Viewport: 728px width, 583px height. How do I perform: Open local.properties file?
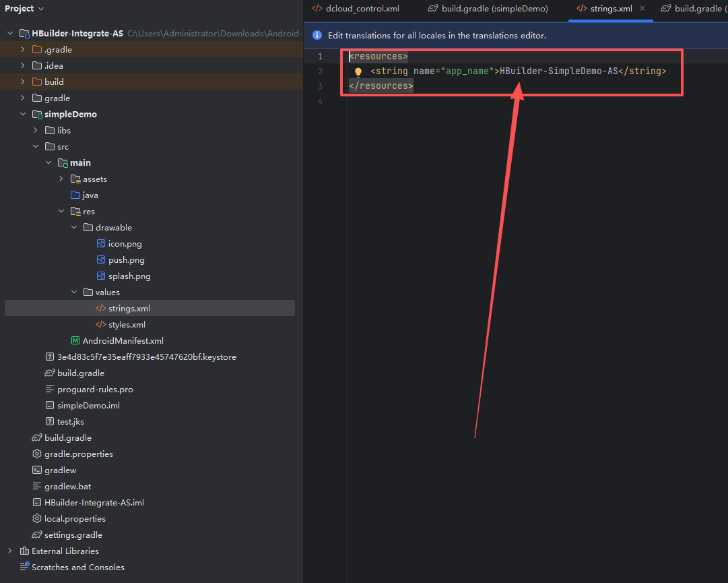(x=75, y=518)
